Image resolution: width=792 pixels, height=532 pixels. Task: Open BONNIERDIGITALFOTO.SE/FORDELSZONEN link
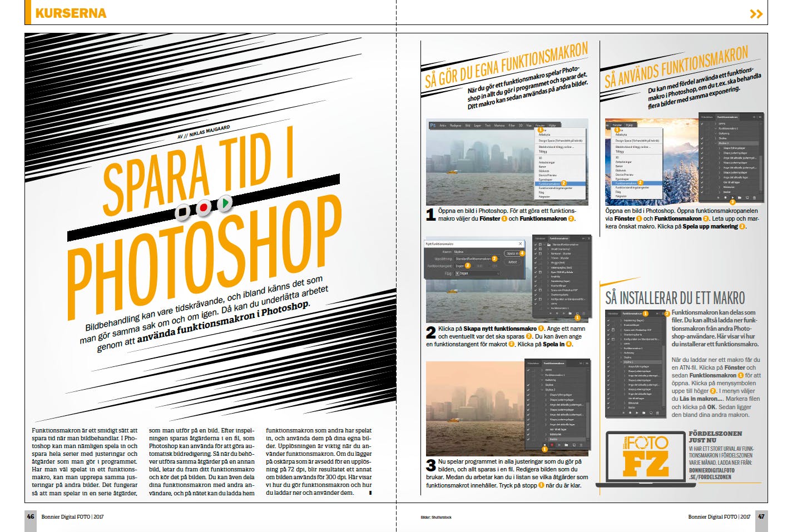[x=711, y=474]
